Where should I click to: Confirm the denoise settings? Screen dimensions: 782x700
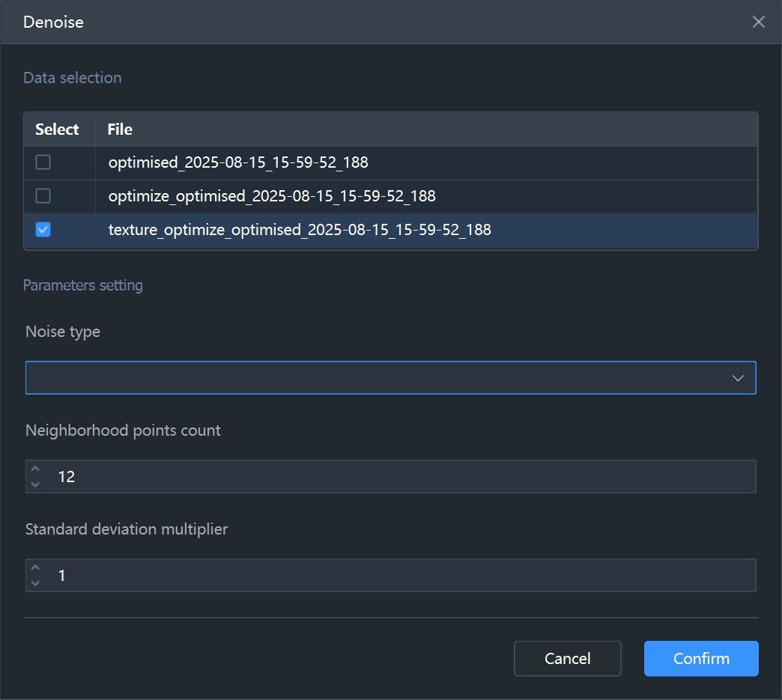pyautogui.click(x=700, y=659)
